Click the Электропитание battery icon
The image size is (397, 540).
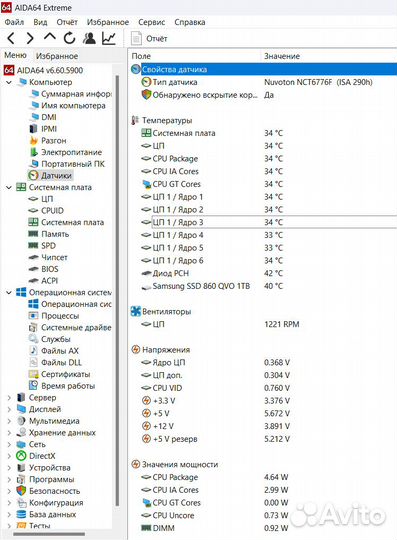click(33, 152)
